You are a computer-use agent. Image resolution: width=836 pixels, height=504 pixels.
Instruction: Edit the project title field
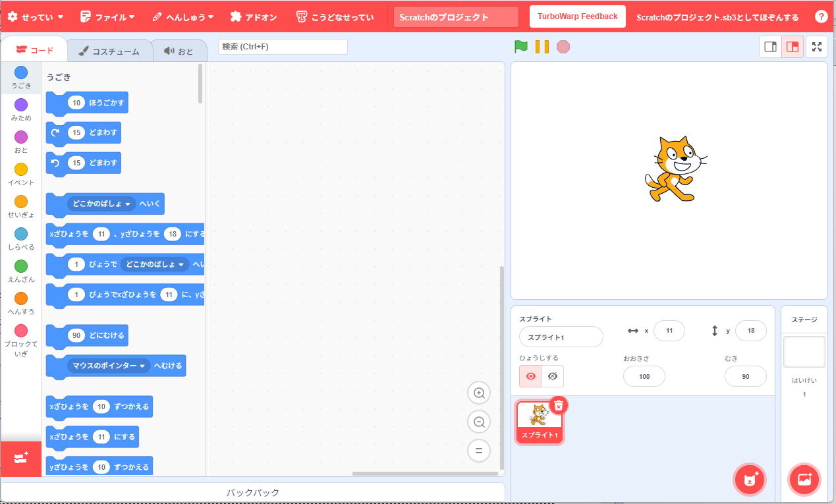[456, 17]
